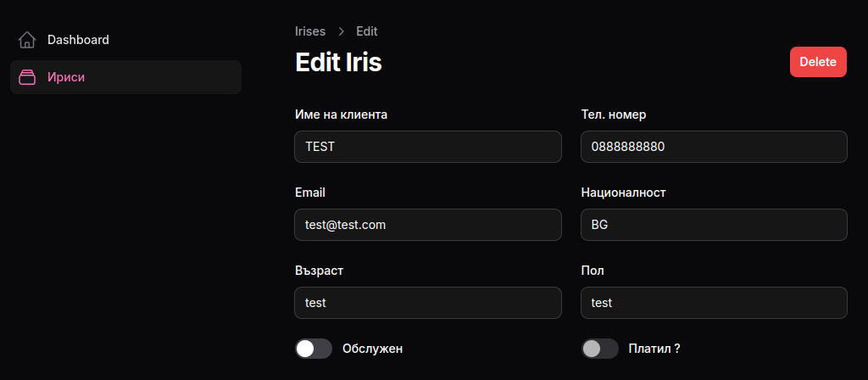Screen dimensions: 868x380
Task: Click the red Delete button
Action: pyautogui.click(x=818, y=62)
